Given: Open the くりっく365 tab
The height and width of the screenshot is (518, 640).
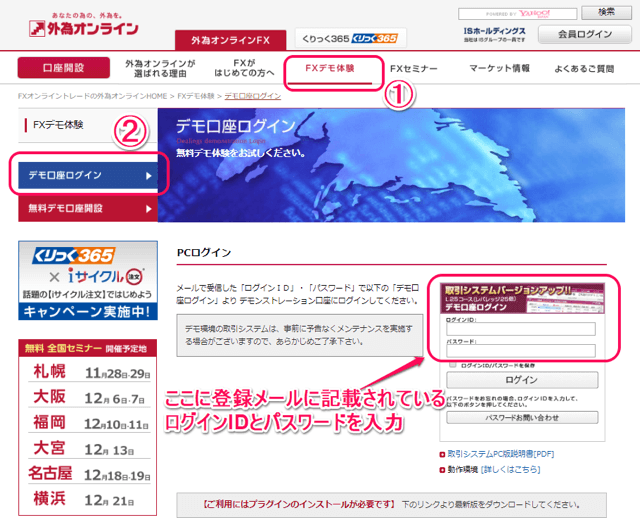Looking at the screenshot, I should tap(350, 38).
